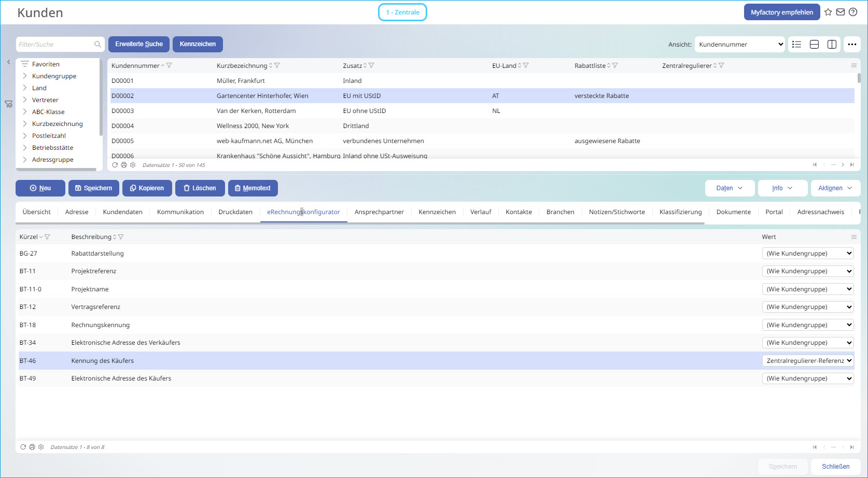Open the Kundendaten tab

[x=123, y=212]
